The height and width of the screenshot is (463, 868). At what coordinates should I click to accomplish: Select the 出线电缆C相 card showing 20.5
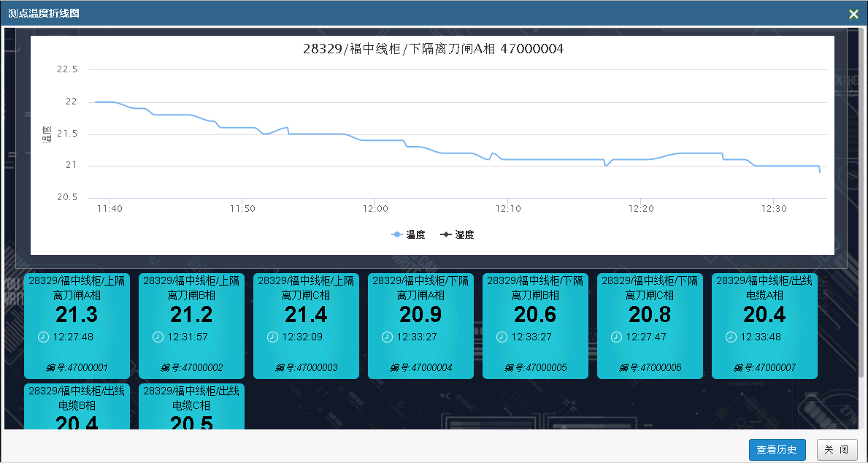[191, 407]
